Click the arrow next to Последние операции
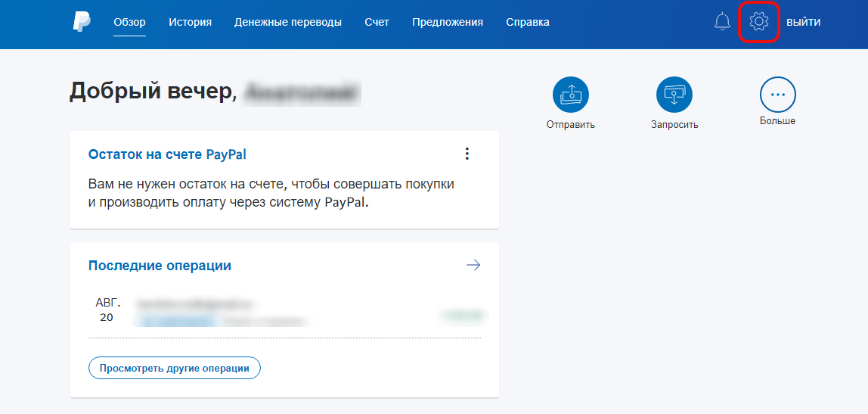Image resolution: width=868 pixels, height=414 pixels. (473, 266)
